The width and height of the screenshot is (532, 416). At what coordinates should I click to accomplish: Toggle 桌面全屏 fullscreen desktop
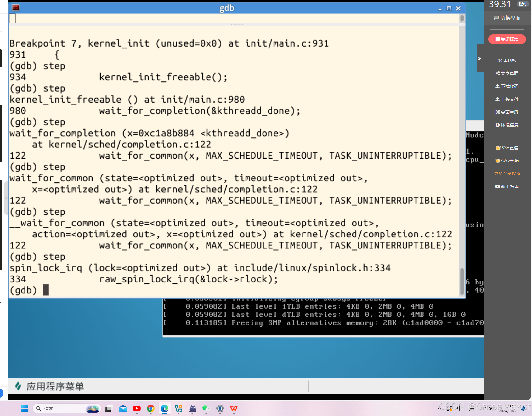[507, 112]
